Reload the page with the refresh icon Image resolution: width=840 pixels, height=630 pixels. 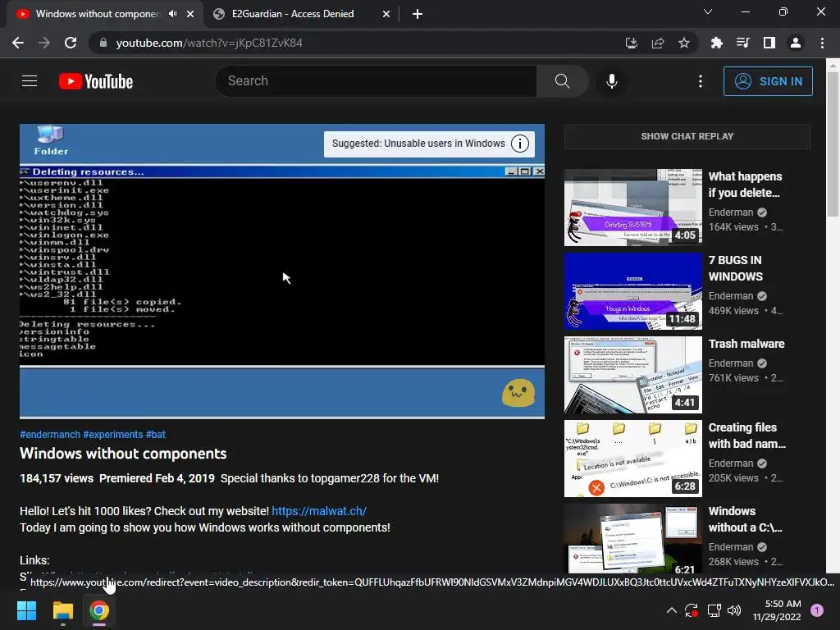71,43
